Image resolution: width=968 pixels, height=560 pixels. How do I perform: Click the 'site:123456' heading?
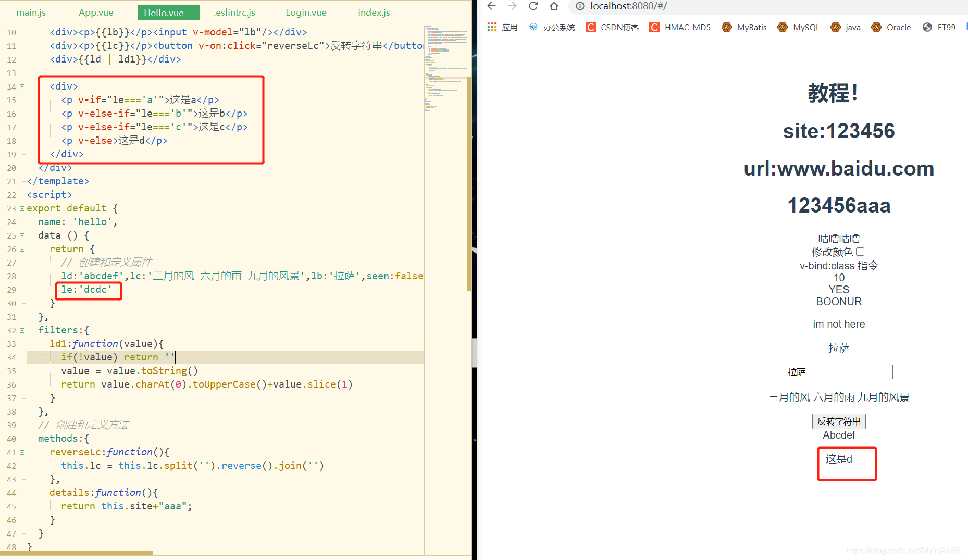pyautogui.click(x=839, y=131)
